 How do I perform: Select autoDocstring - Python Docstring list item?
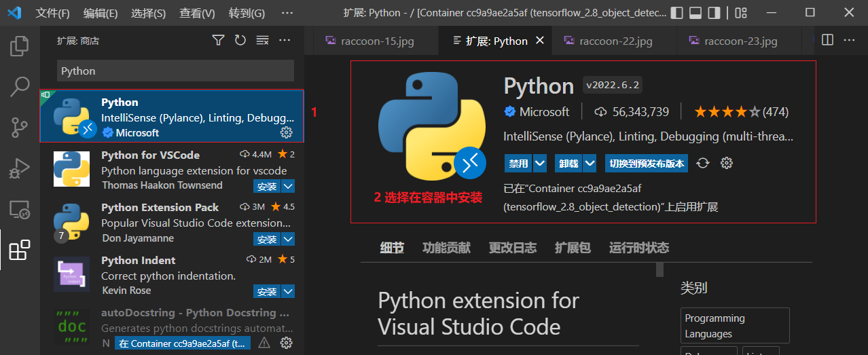[172, 329]
